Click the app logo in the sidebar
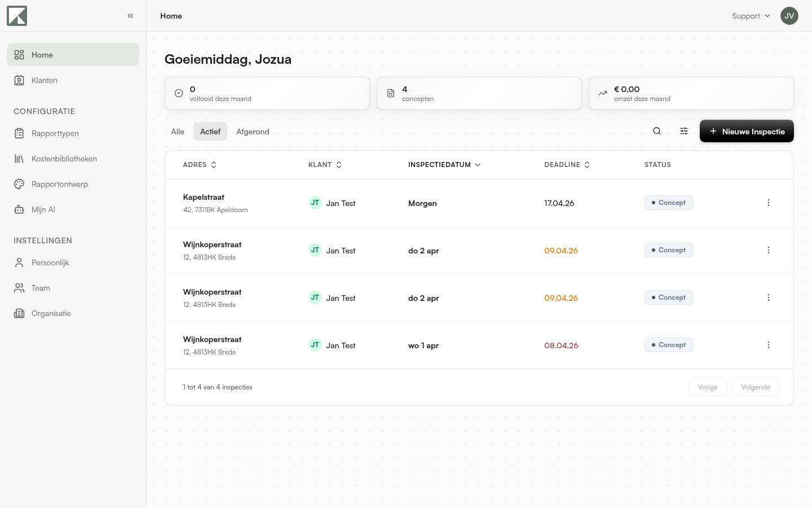The height and width of the screenshot is (508, 812). coord(17,16)
